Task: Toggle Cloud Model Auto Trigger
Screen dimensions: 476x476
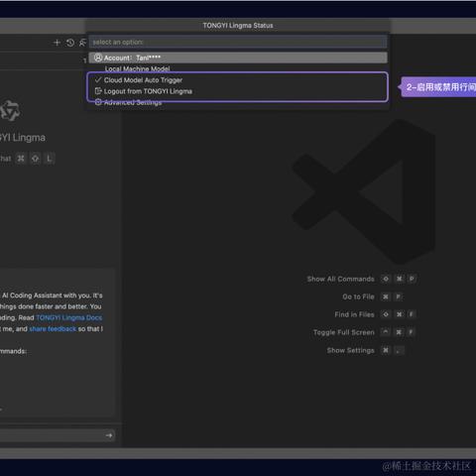Action: 238,80
